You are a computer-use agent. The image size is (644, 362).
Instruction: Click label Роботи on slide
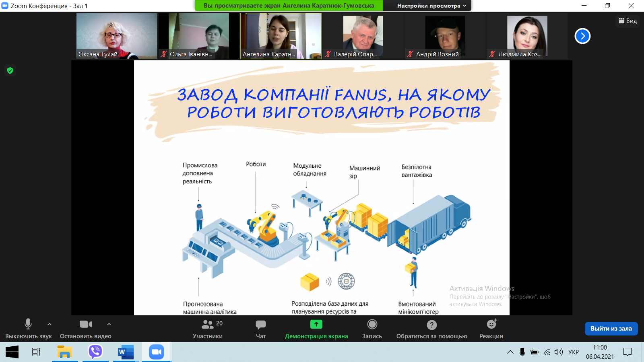point(256,164)
